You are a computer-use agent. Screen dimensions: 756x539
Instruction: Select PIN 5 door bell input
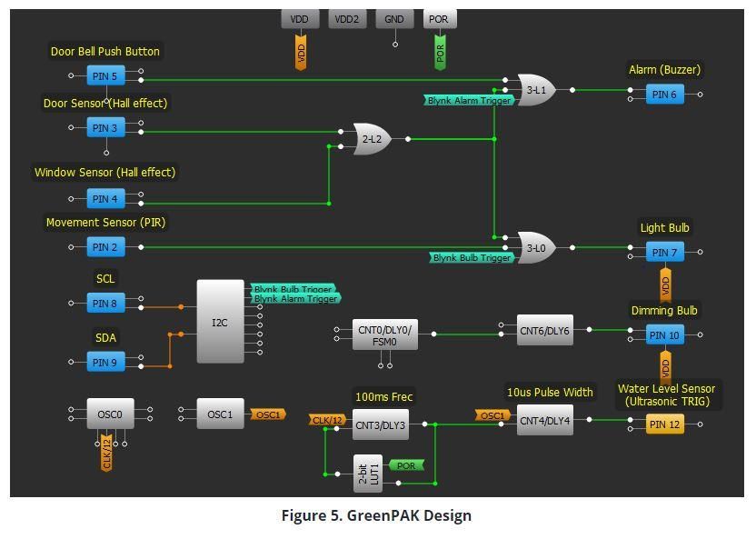(x=105, y=75)
